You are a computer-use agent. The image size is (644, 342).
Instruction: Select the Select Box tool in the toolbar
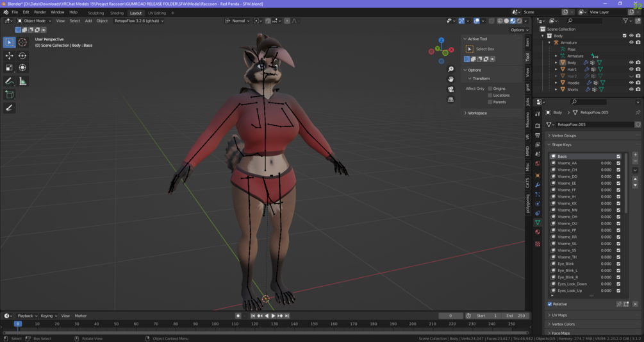[9, 42]
